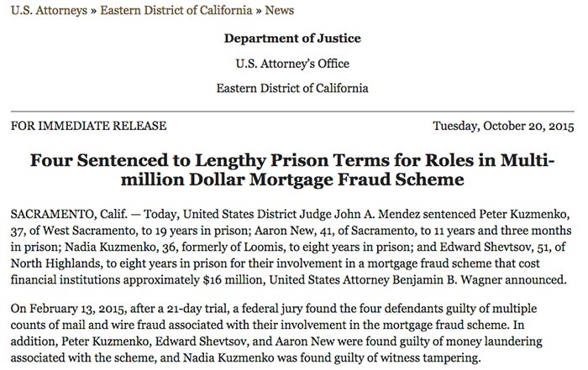Click Eastern District of California centered subheading
This screenshot has height=370, width=588.
coord(292,88)
